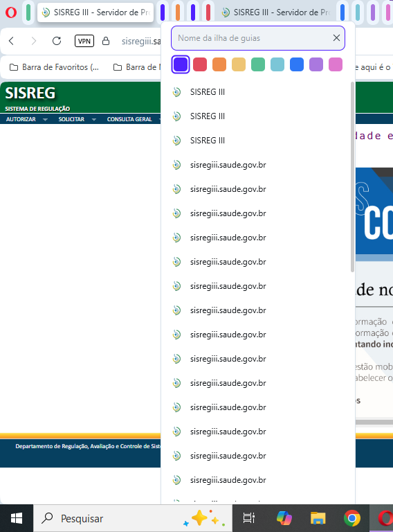Open the Opera main menu logo
Image resolution: width=393 pixels, height=532 pixels.
(11, 12)
